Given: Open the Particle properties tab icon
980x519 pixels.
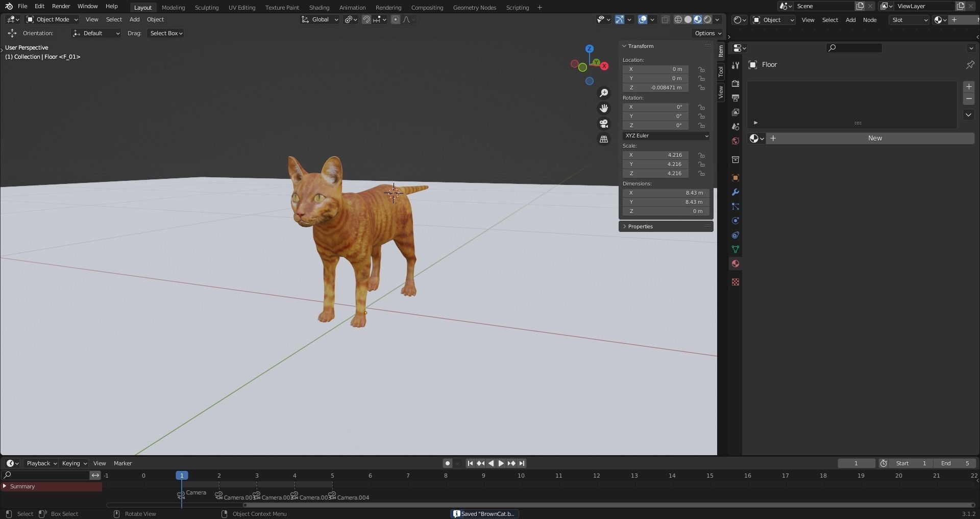Looking at the screenshot, I should 736,206.
